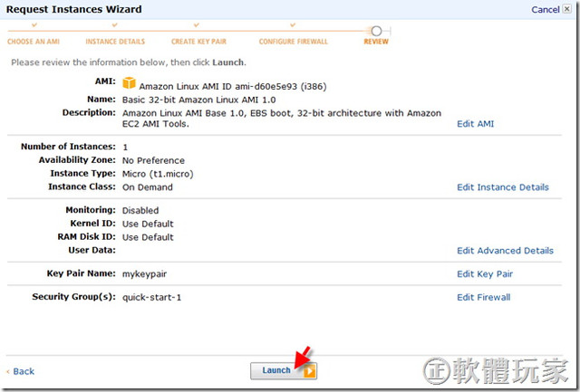
Task: Click the Edit AMI link
Action: click(475, 124)
